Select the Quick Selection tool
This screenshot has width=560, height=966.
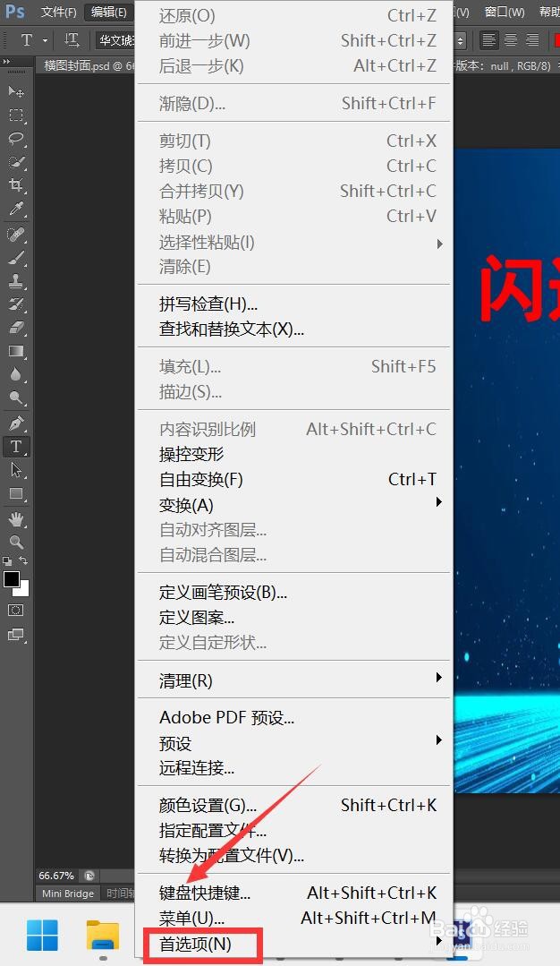point(16,162)
